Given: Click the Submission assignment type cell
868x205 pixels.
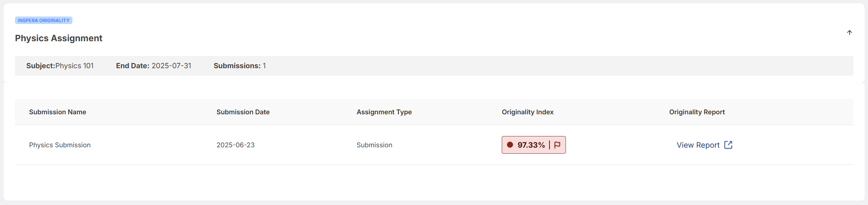Looking at the screenshot, I should tap(375, 145).
